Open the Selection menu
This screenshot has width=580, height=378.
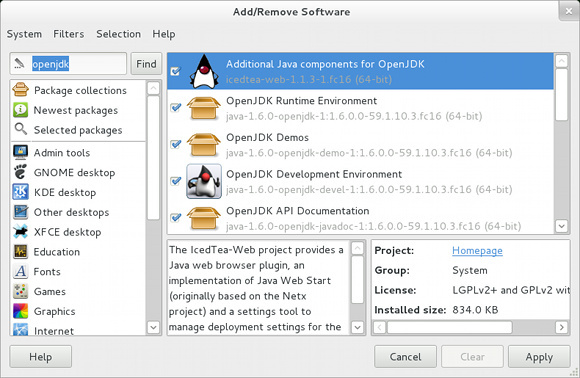coord(118,34)
